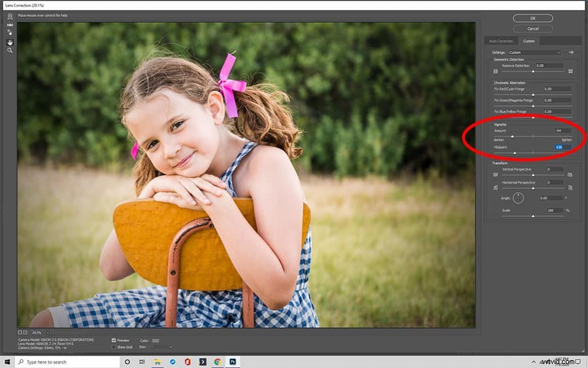Open the Office app on the taskbar

[188, 362]
